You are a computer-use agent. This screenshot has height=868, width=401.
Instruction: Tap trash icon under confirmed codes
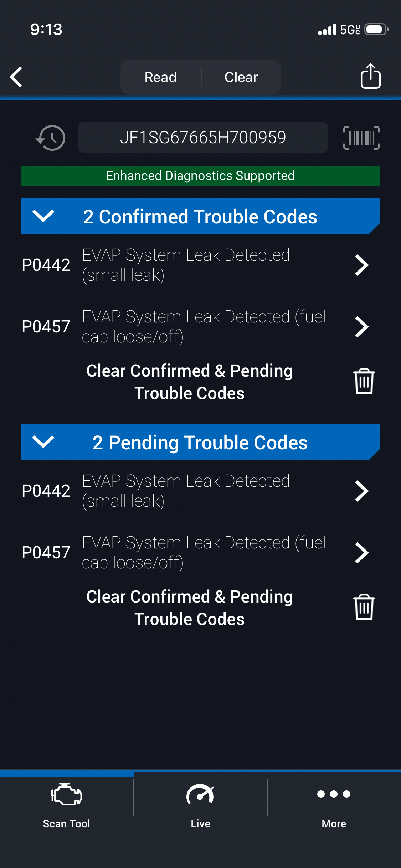click(x=364, y=381)
